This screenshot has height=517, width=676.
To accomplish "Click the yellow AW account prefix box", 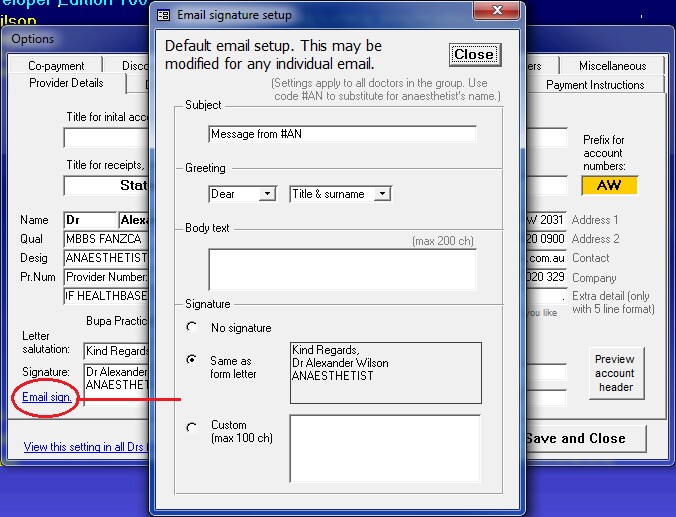I will click(609, 186).
